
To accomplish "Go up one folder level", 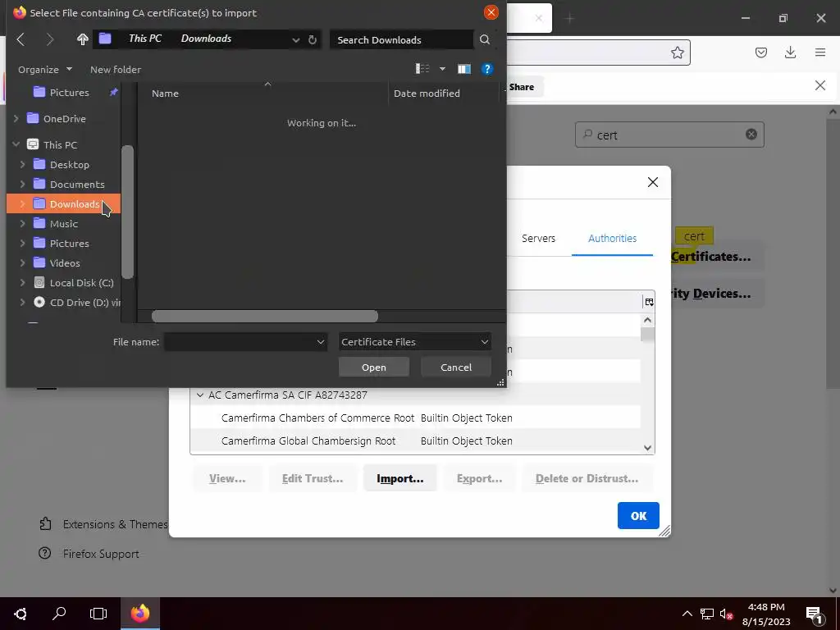I will (82, 39).
